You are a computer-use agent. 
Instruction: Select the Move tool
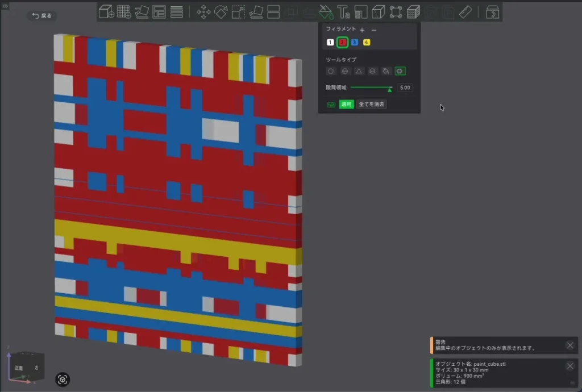[203, 12]
